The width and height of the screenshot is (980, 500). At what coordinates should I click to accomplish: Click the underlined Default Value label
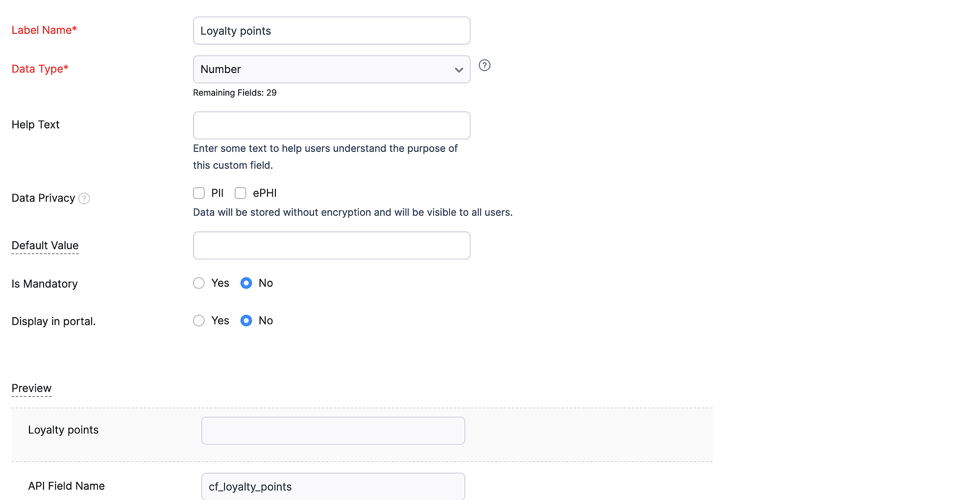point(45,246)
